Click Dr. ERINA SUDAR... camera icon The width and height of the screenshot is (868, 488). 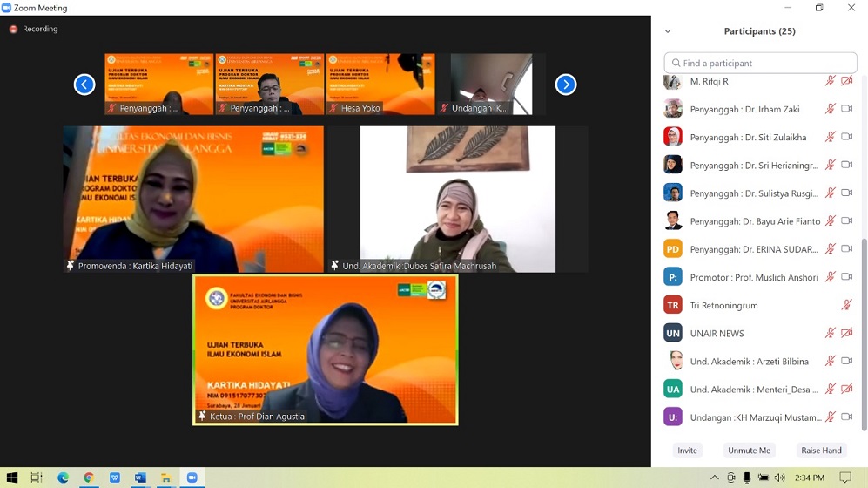point(846,248)
